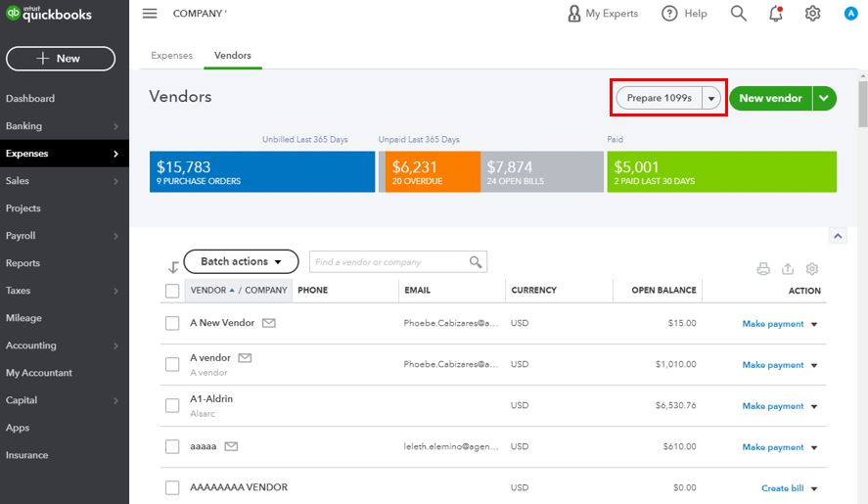This screenshot has width=868, height=504.
Task: Check the A1-Aldrin row
Action: pyautogui.click(x=172, y=405)
